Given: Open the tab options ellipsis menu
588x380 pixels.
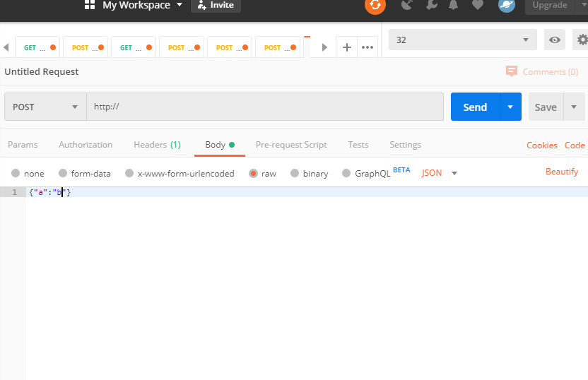Looking at the screenshot, I should 367,47.
